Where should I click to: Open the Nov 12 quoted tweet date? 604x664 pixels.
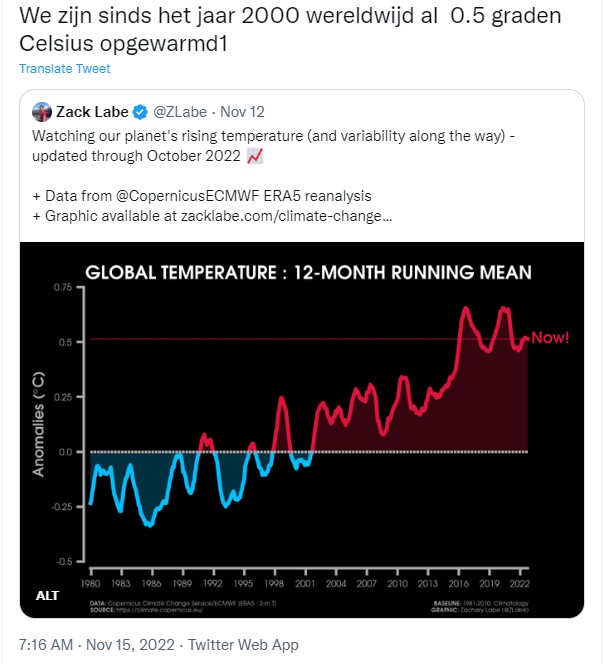pyautogui.click(x=241, y=112)
